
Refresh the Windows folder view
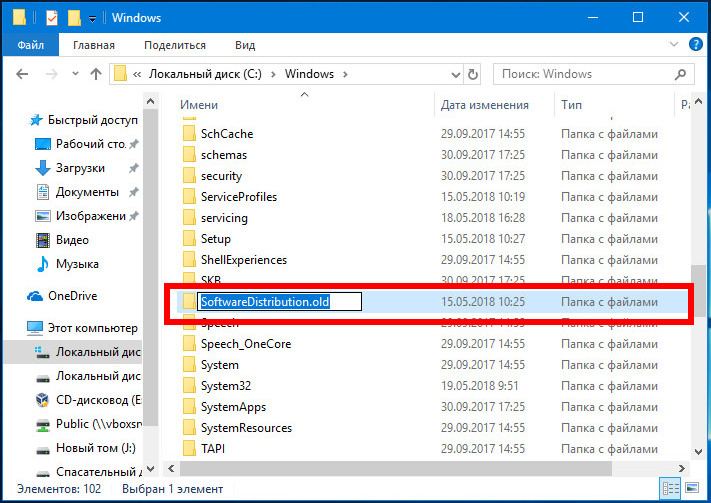point(472,74)
